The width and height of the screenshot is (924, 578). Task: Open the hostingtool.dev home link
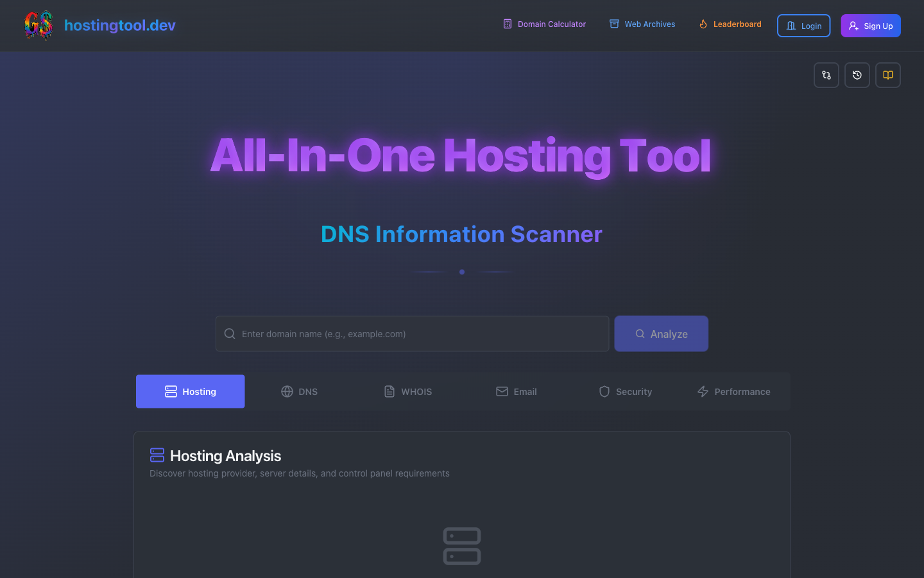[x=120, y=25]
